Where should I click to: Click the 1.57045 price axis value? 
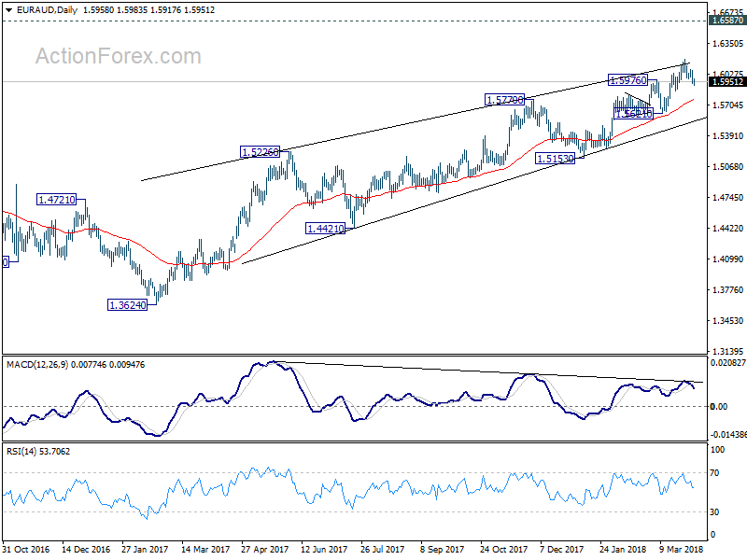(727, 105)
